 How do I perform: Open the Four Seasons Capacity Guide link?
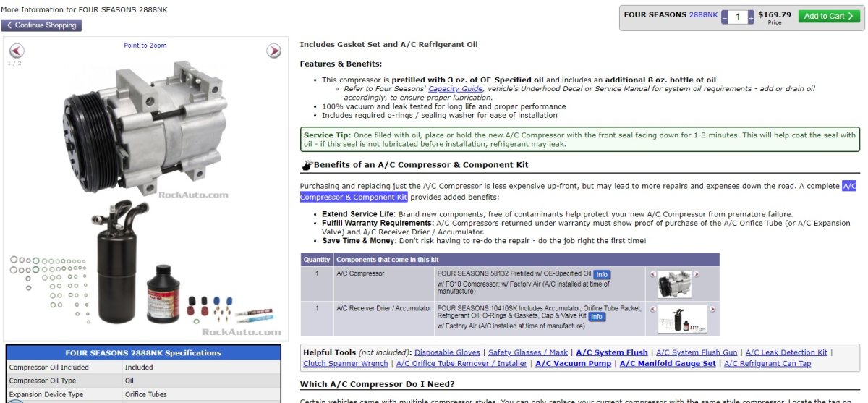456,89
